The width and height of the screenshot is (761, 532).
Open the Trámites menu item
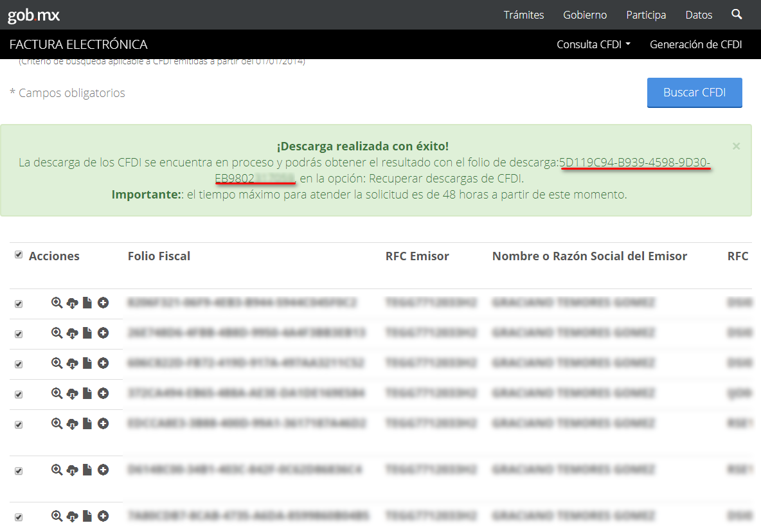pos(523,15)
